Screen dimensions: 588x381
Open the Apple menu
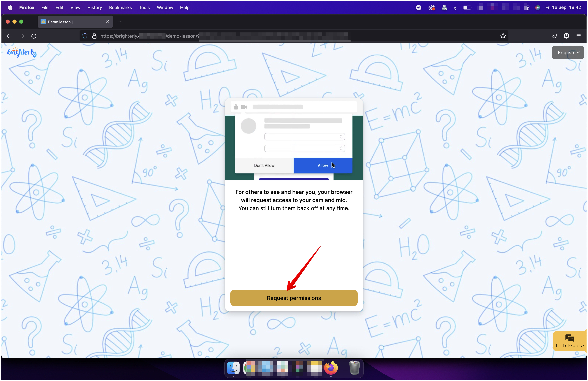[x=10, y=7]
